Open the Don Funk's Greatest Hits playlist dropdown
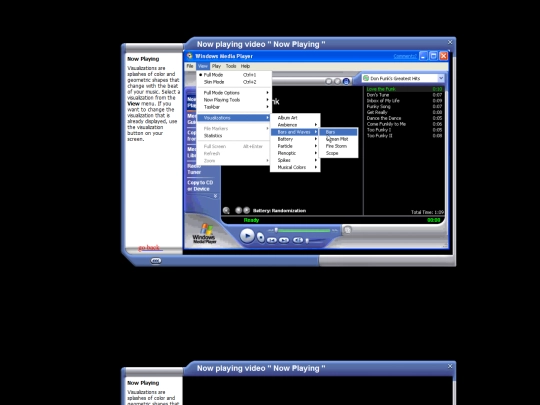The height and width of the screenshot is (405, 540). [x=441, y=79]
